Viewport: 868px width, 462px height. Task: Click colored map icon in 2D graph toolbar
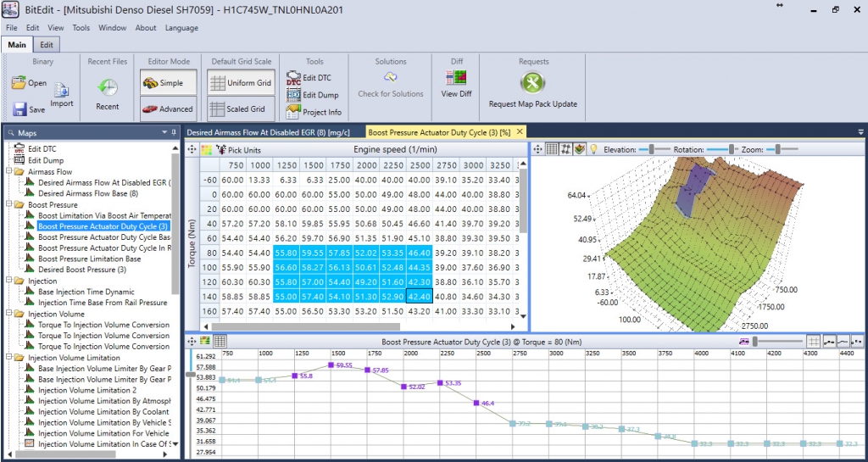[x=205, y=342]
